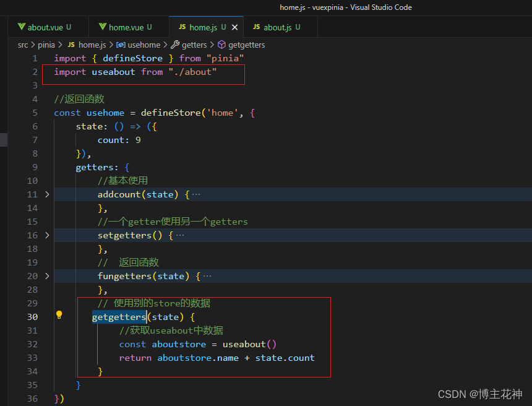
Task: Click the getters breadcrumb label
Action: [x=194, y=45]
